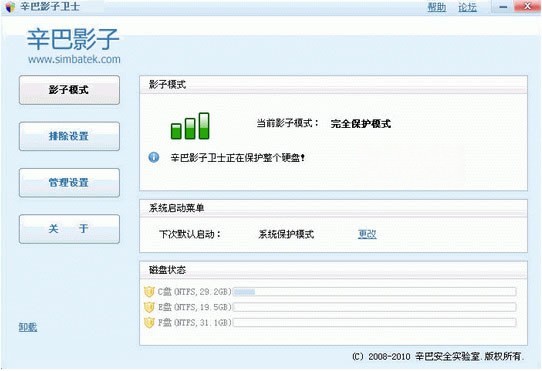Visit www.simbatek.com website text

(x=74, y=59)
